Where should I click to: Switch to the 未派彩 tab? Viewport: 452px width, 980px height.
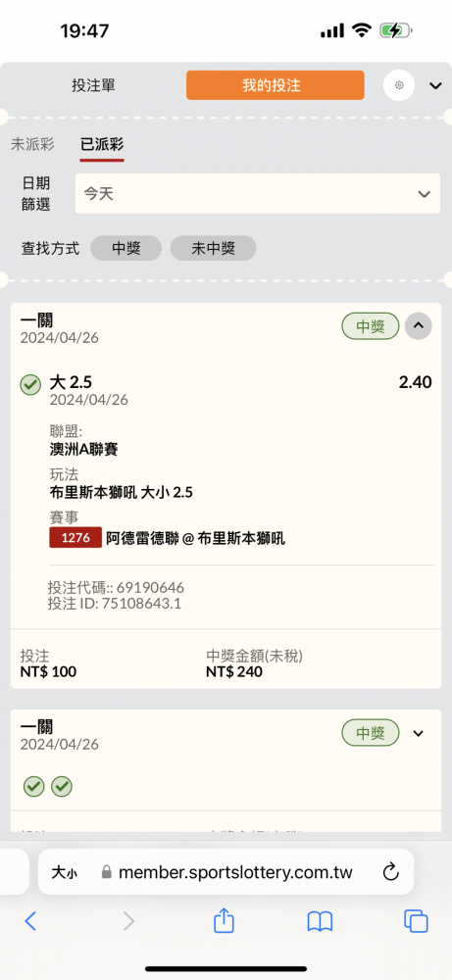32,144
